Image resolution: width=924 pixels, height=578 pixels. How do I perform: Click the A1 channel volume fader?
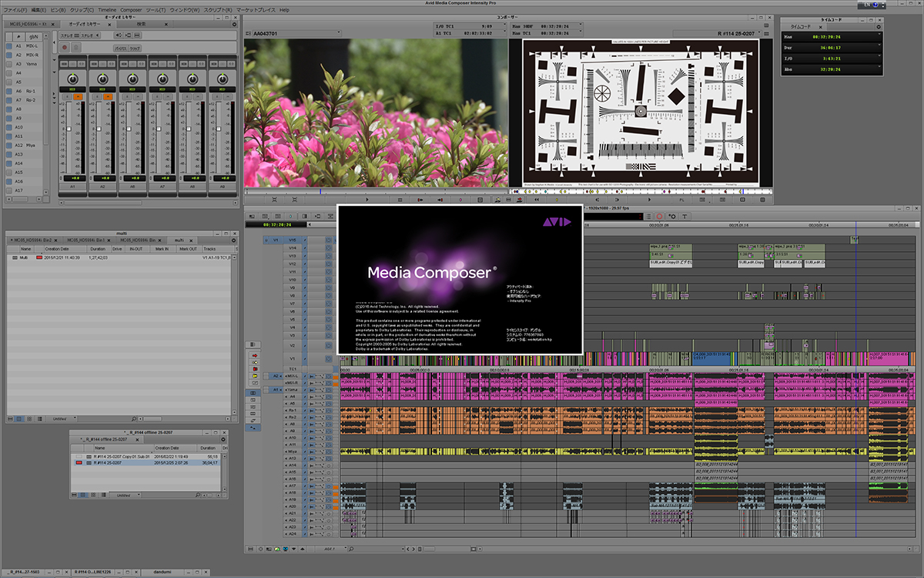(x=69, y=127)
